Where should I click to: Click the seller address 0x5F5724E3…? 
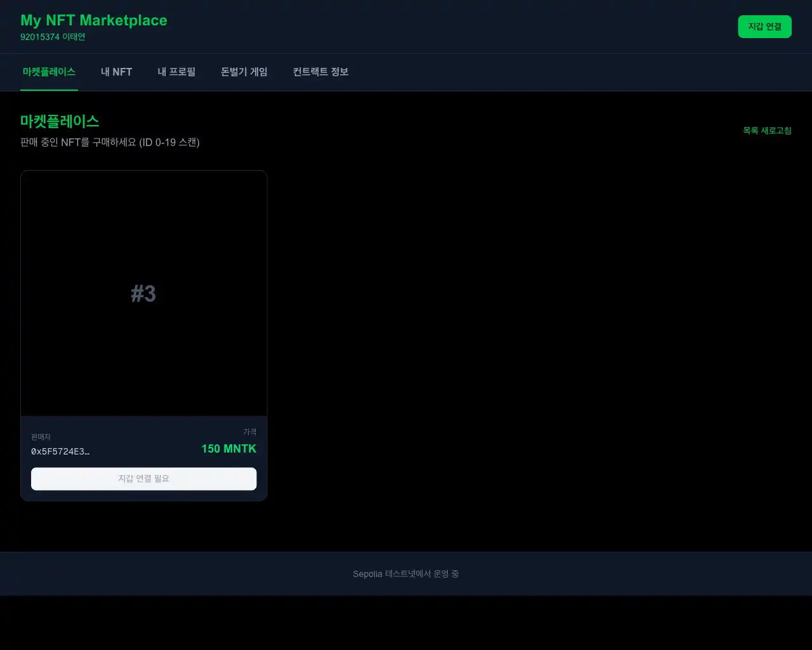[60, 451]
